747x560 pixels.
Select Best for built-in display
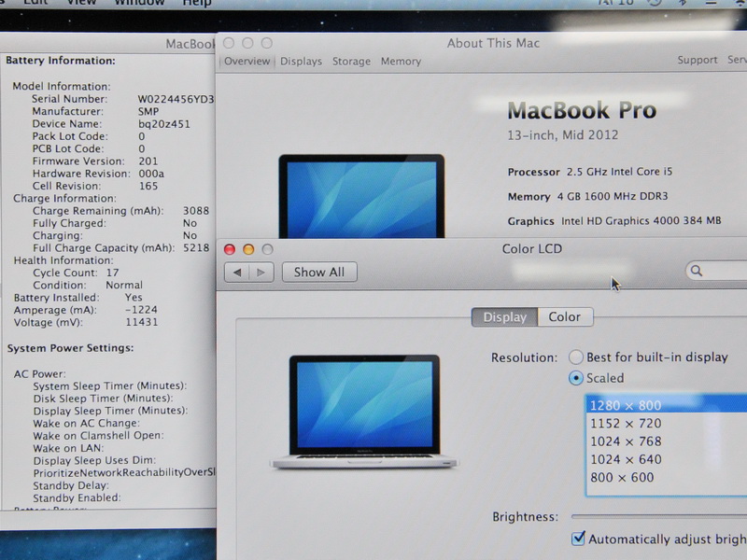point(576,357)
